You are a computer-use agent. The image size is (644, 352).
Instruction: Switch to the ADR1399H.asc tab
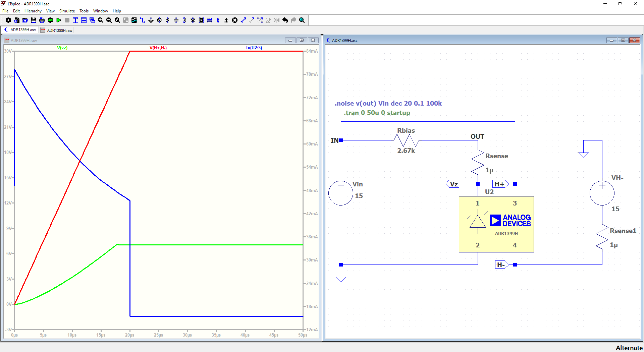click(20, 30)
